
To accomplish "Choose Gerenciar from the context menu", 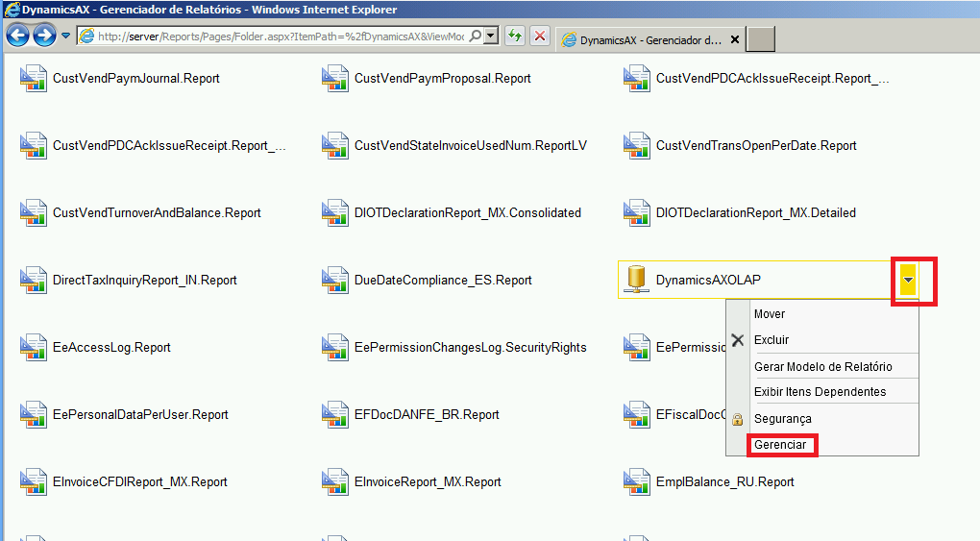I will click(780, 445).
